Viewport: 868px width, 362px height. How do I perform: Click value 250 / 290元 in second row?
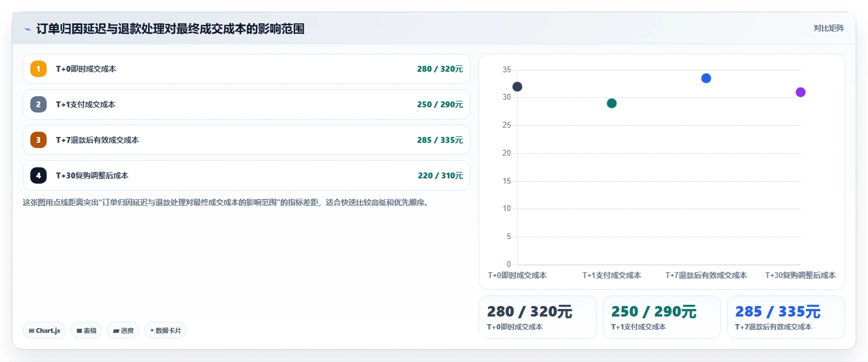(x=440, y=104)
